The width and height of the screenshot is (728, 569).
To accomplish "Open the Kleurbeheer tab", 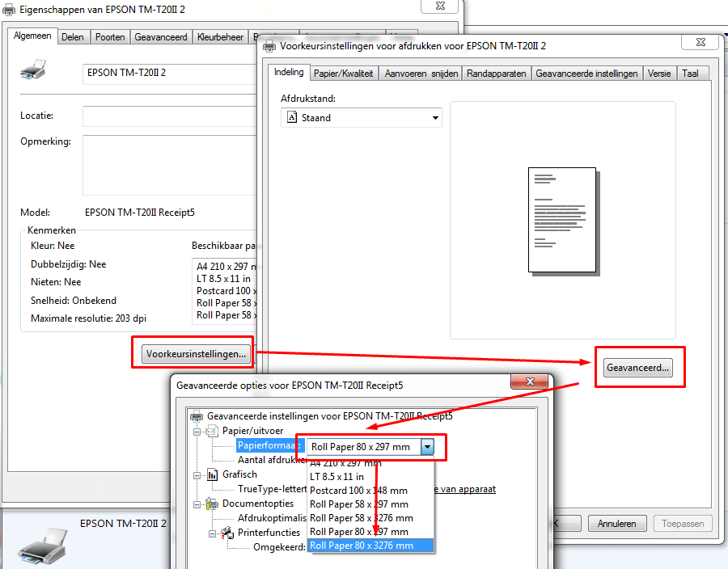I will [x=220, y=37].
